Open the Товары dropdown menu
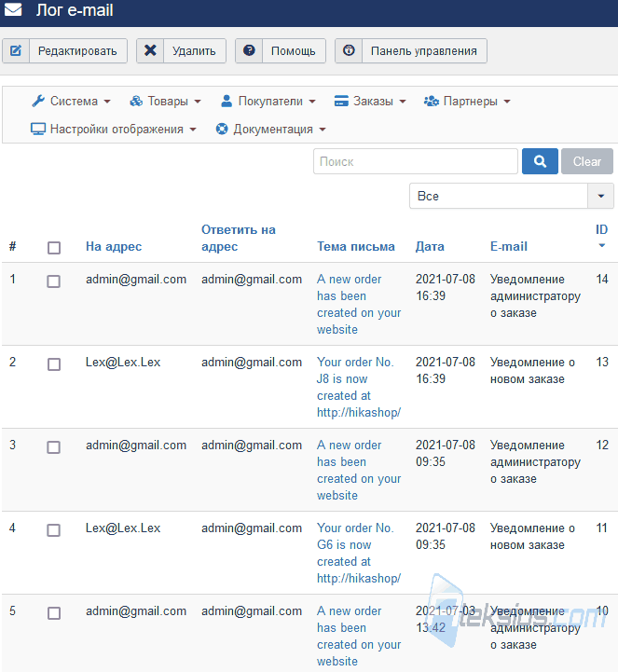This screenshot has width=618, height=672. [x=165, y=102]
